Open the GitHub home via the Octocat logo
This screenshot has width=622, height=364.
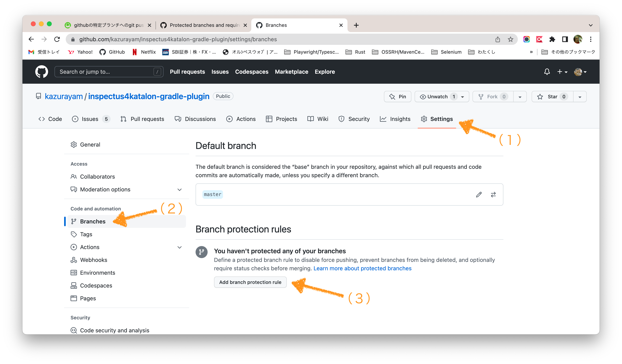click(42, 71)
